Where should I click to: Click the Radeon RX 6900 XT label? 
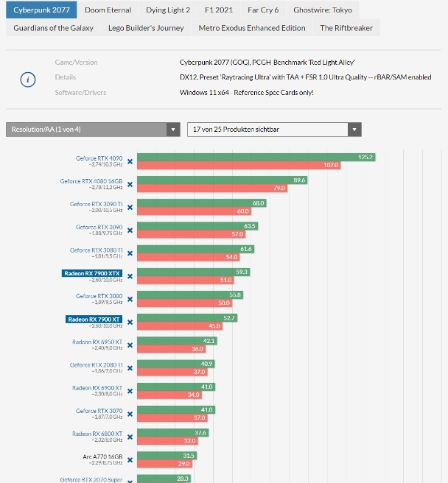point(97,388)
